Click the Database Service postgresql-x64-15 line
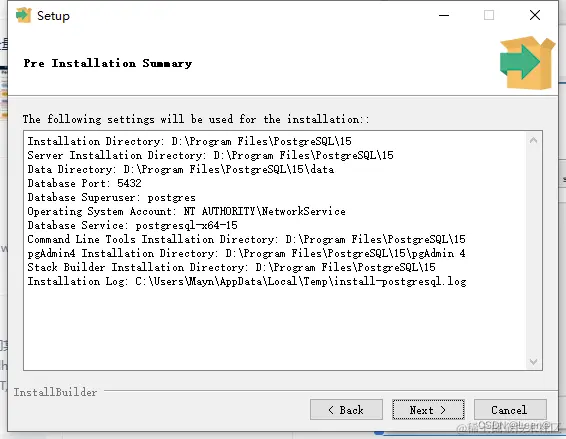This screenshot has width=566, height=439. point(132,225)
